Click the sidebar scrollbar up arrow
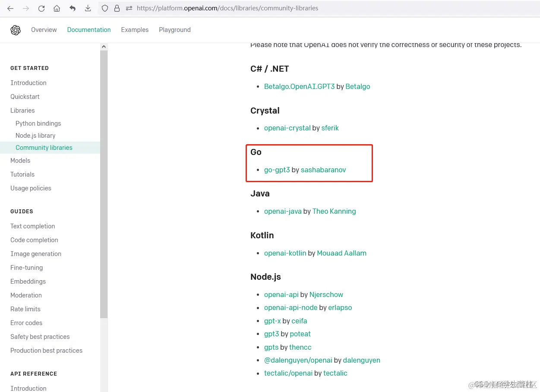The width and height of the screenshot is (540, 392). click(x=104, y=46)
